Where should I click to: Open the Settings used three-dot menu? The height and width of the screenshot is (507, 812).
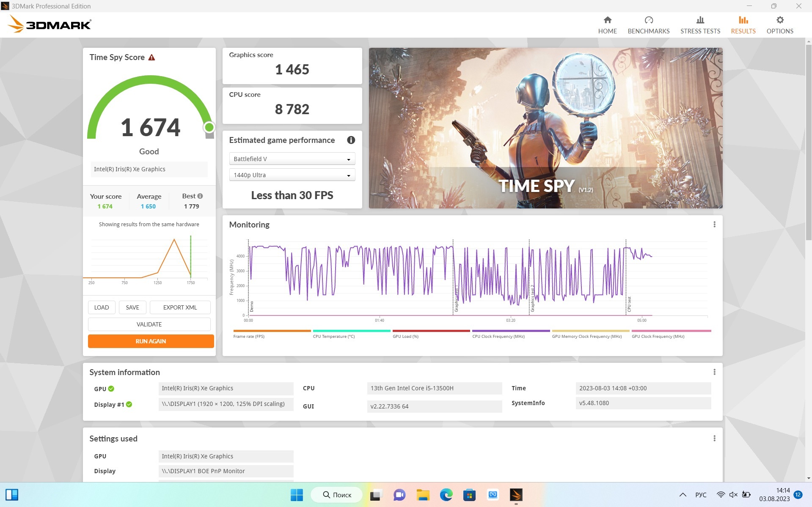[x=714, y=438]
